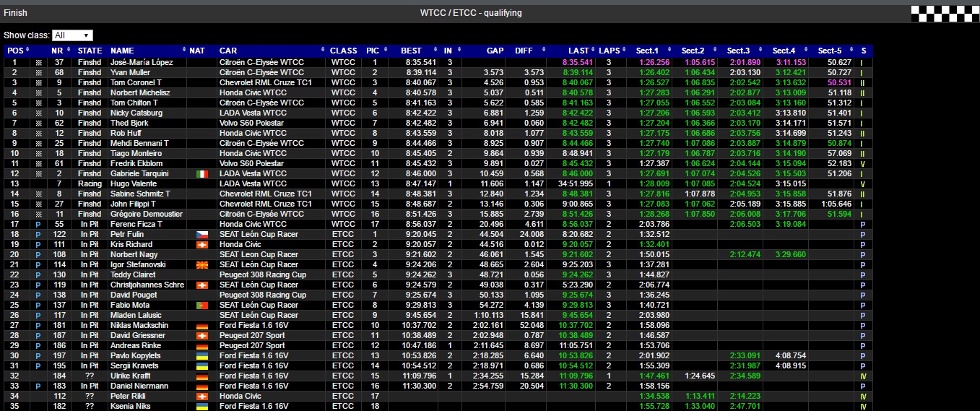Open the Show class dropdown
This screenshot has height=411, width=980.
click(x=72, y=35)
